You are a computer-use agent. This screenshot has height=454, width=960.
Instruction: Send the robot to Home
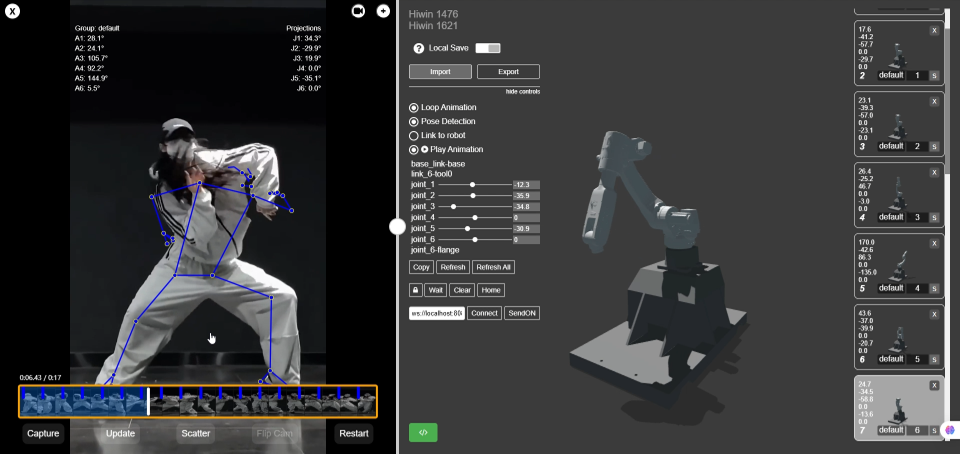tap(491, 290)
